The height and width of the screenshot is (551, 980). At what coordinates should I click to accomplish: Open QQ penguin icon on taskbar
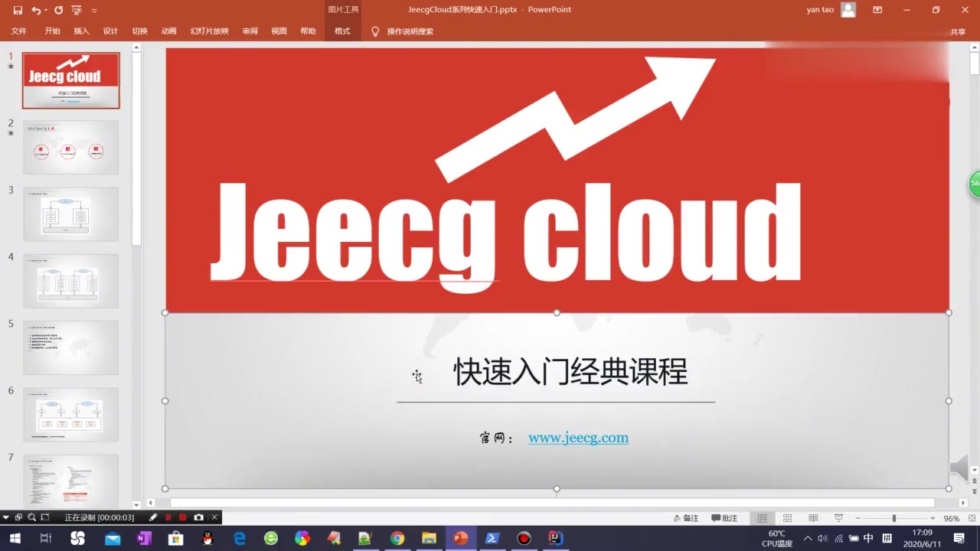click(207, 538)
